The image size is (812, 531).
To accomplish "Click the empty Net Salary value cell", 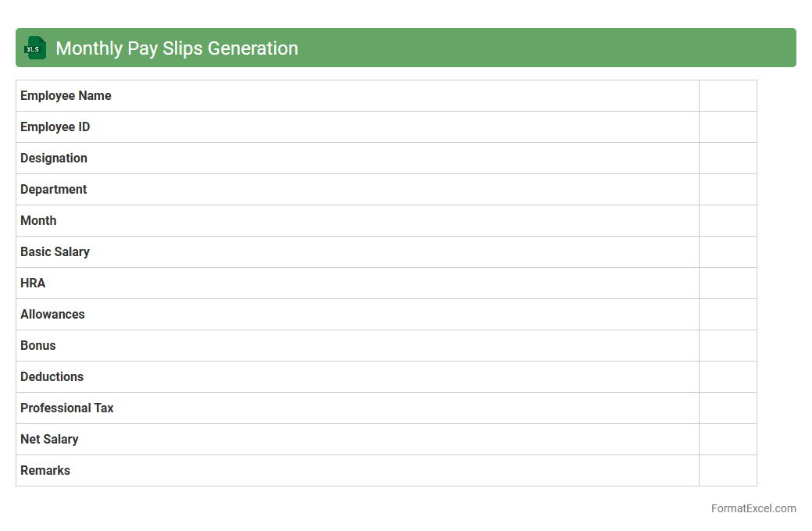I will [728, 440].
